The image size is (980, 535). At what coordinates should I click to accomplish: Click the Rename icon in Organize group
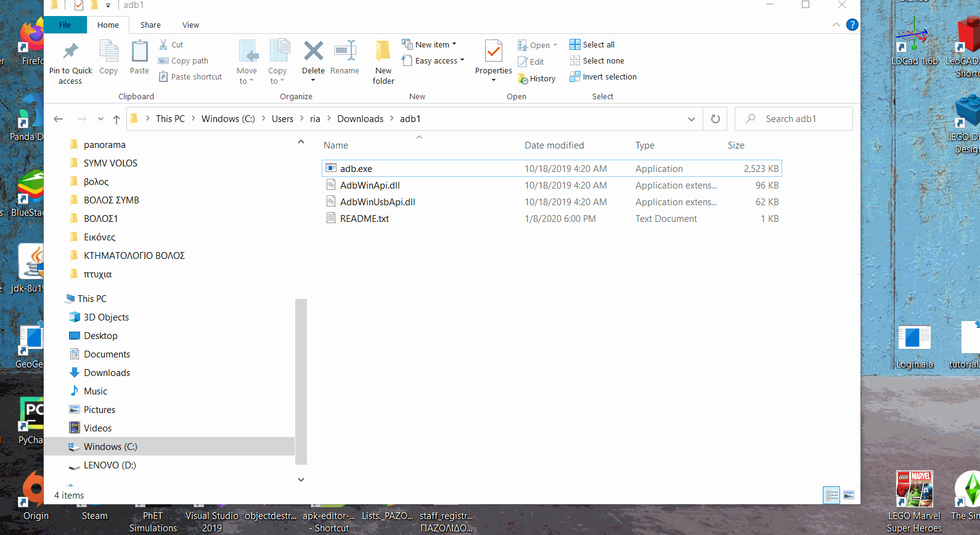pyautogui.click(x=345, y=52)
